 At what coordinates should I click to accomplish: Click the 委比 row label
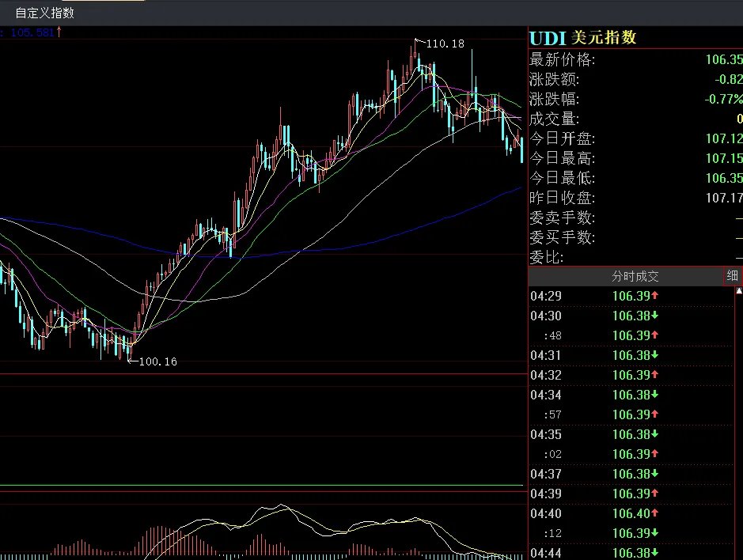pyautogui.click(x=548, y=258)
